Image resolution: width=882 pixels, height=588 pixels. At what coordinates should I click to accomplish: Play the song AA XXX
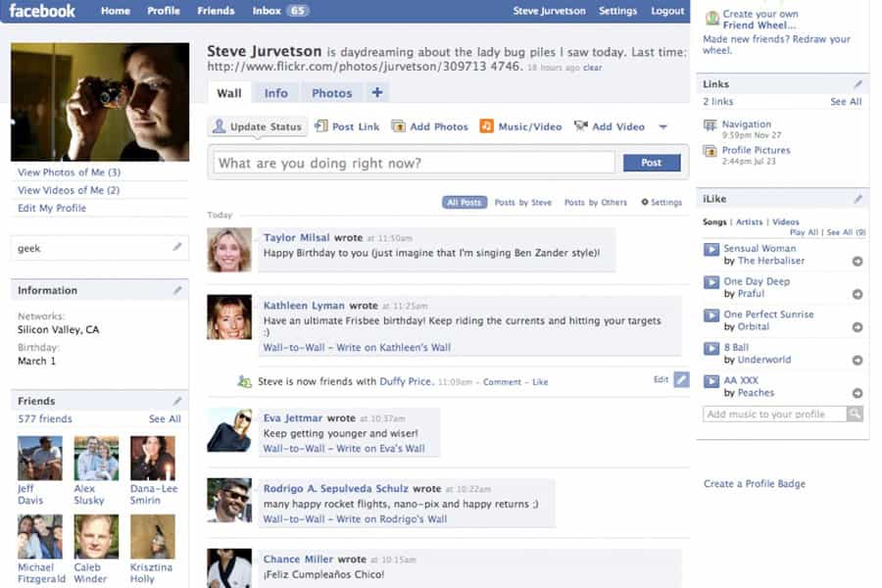point(711,381)
